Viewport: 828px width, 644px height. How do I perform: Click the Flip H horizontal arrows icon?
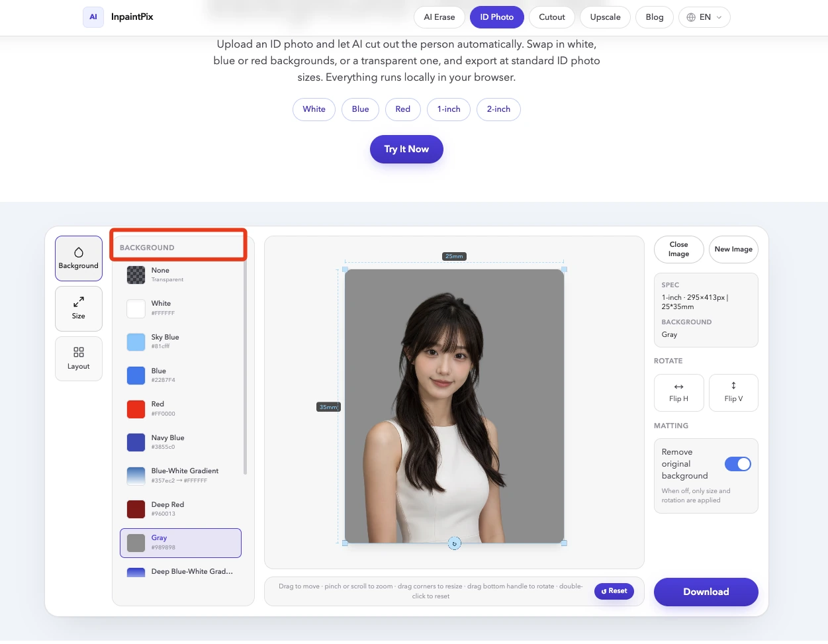(x=678, y=387)
